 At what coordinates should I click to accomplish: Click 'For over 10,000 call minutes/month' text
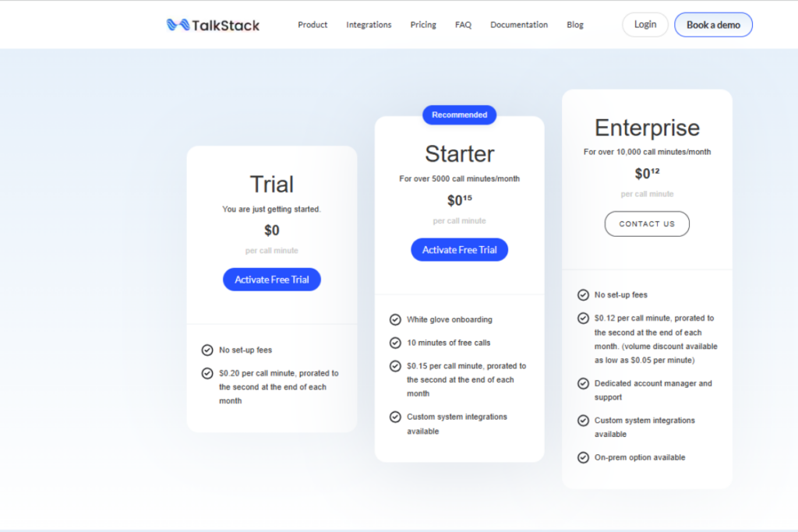(647, 152)
